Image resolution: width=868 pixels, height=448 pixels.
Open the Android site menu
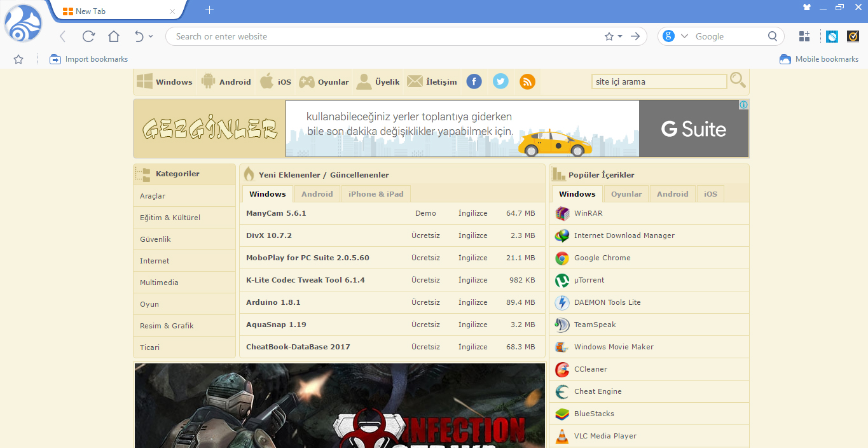[x=226, y=81]
